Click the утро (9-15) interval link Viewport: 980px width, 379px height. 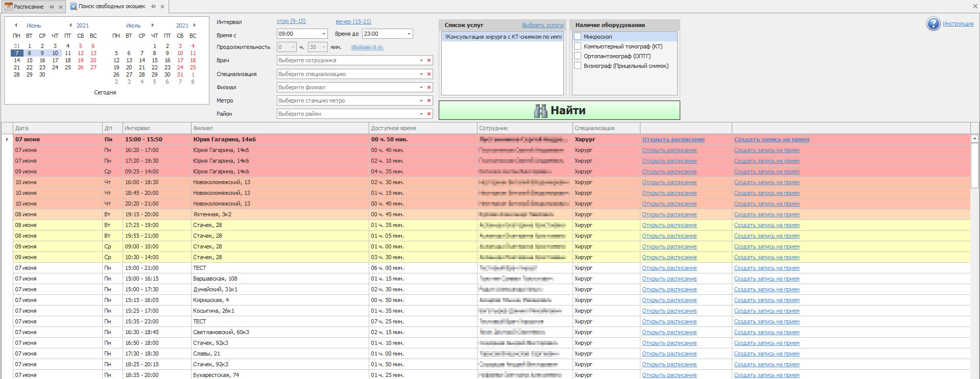(x=291, y=21)
